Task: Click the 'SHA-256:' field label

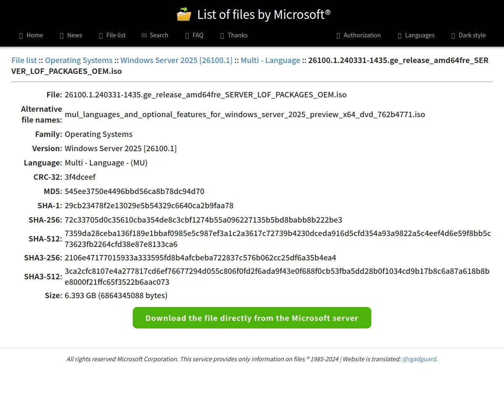Action: tap(45, 220)
